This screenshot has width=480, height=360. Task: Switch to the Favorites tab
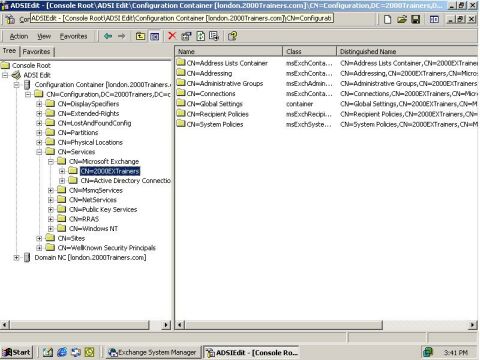37,52
